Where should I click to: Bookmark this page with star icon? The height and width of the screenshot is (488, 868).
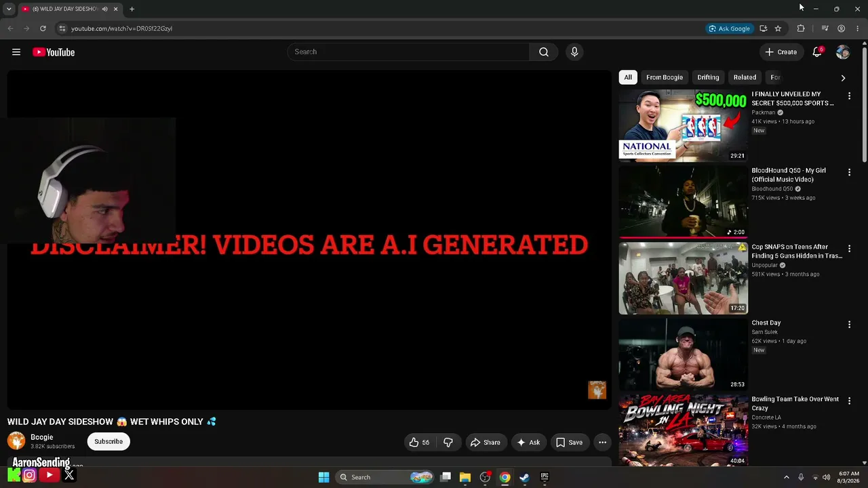(x=778, y=28)
